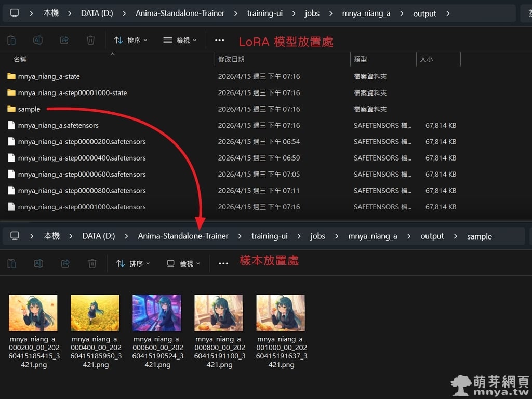Open the 檢視 view dropdown in lower window
This screenshot has width=532, height=399.
click(x=183, y=263)
